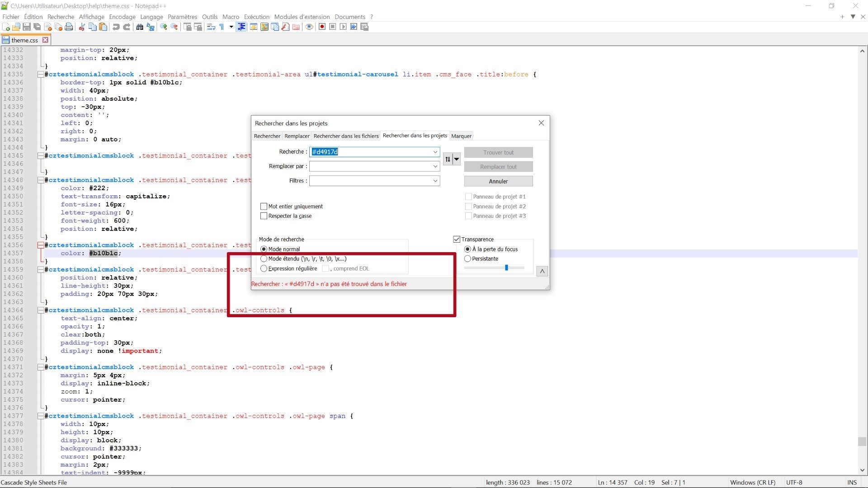Click the swap search/replace arrows button
Image resolution: width=868 pixels, height=488 pixels.
coord(448,159)
